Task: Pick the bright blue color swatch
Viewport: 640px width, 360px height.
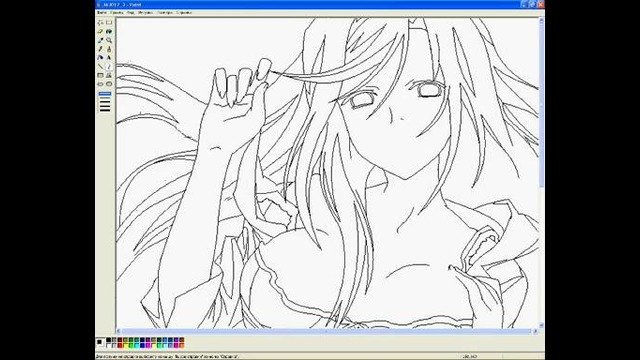Action: [x=142, y=346]
